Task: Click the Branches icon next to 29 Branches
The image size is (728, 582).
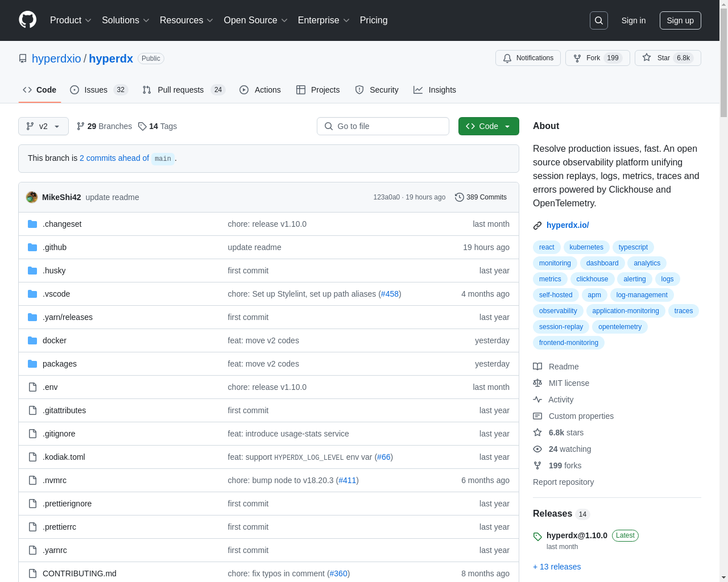Action: pyautogui.click(x=81, y=126)
